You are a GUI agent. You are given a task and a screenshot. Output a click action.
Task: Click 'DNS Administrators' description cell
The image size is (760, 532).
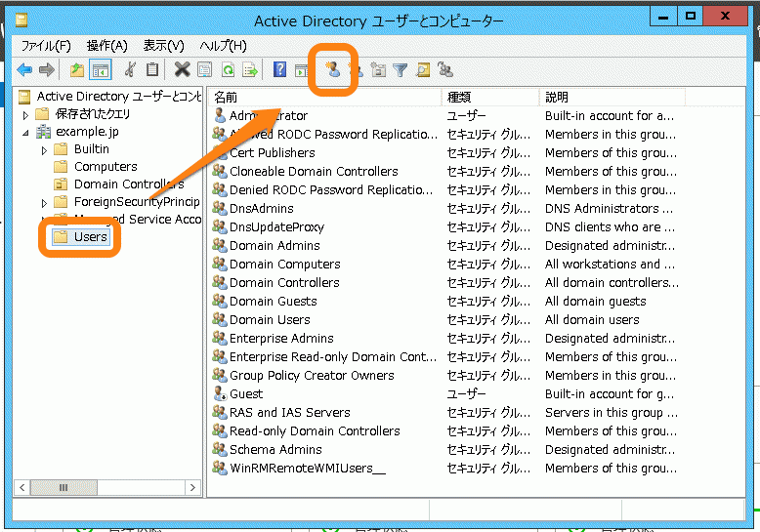coord(609,208)
